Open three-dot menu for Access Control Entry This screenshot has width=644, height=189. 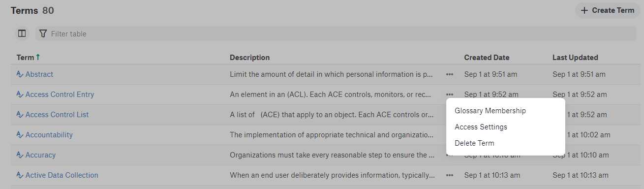(450, 94)
